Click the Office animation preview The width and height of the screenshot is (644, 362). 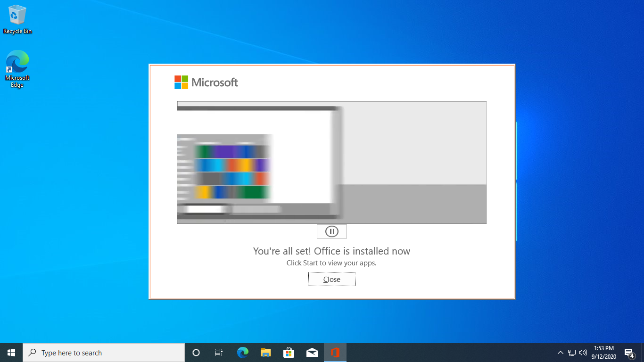[331, 163]
